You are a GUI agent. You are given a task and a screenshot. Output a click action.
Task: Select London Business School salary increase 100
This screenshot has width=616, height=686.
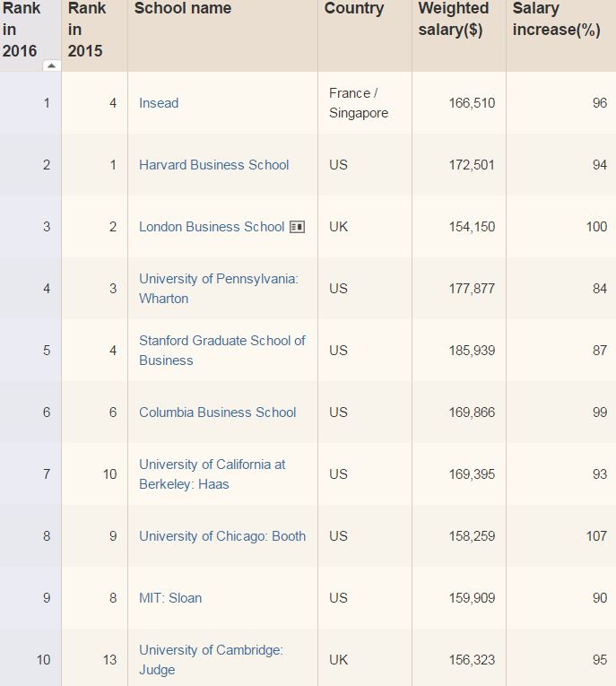point(597,227)
